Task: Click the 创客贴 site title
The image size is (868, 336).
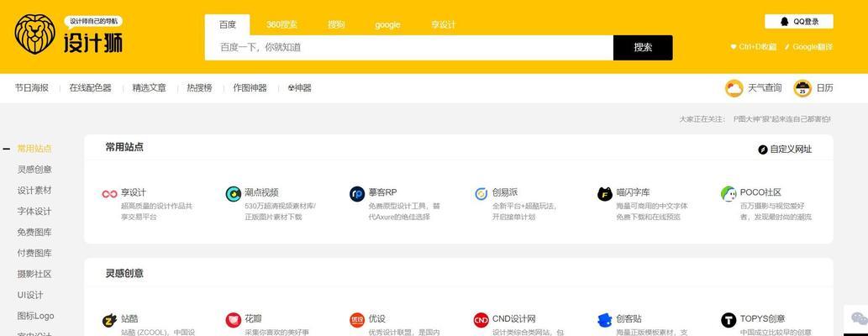Action: click(629, 319)
